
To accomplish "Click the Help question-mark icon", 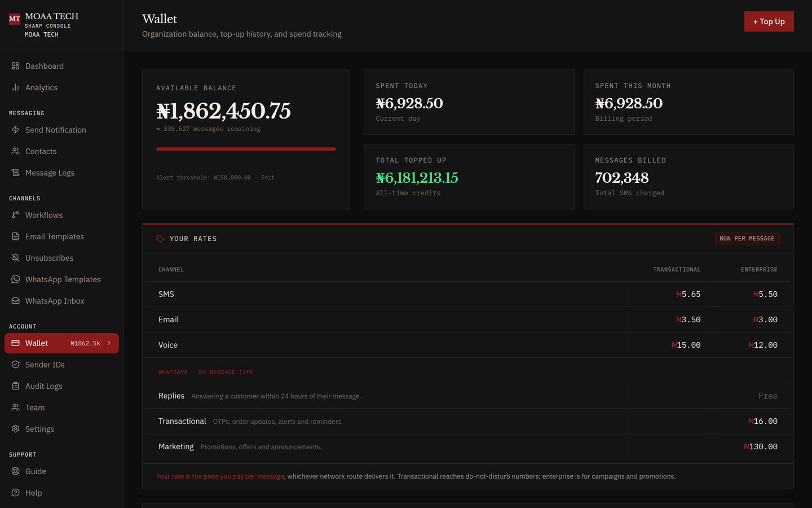I will pyautogui.click(x=16, y=493).
